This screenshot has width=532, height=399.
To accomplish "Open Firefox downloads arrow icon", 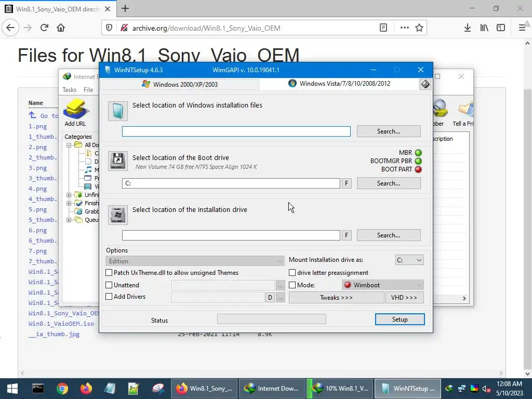I will [x=468, y=28].
